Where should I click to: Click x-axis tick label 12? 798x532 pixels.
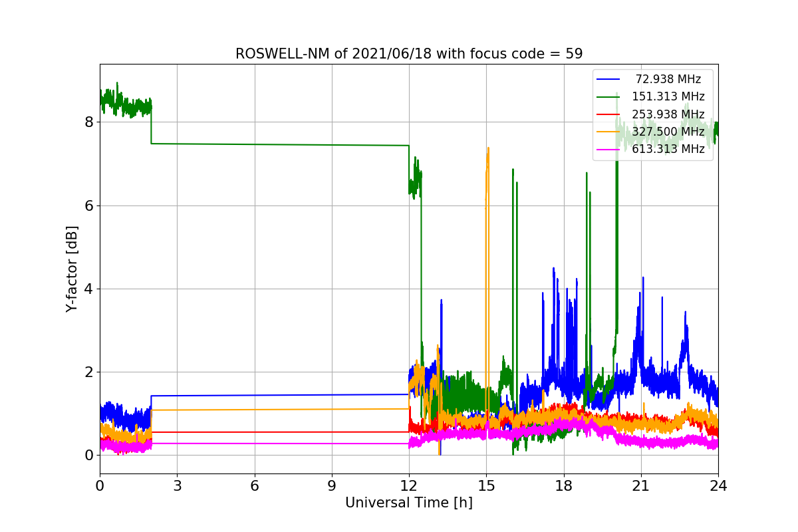tap(409, 485)
